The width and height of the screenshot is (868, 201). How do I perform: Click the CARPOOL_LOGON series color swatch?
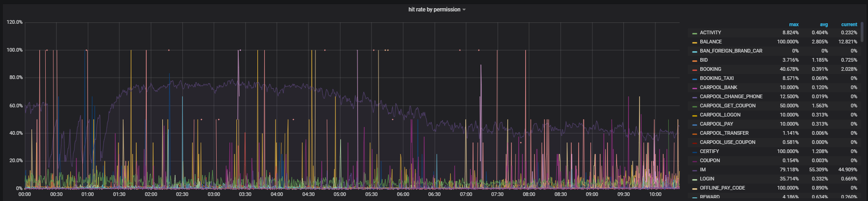(694, 115)
